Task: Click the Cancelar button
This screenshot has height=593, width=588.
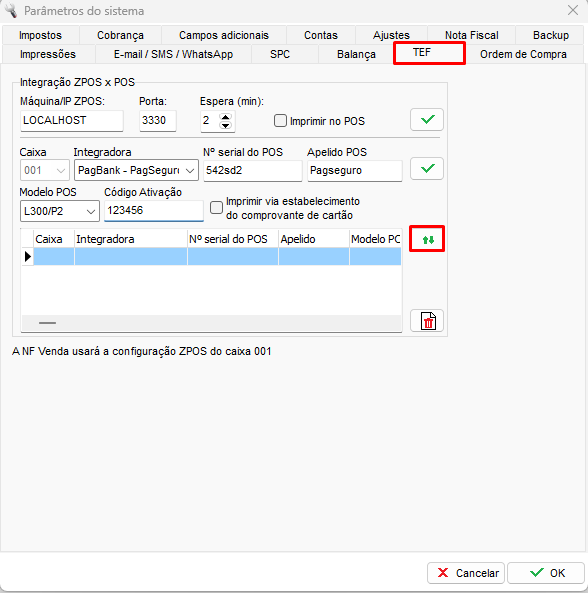Action: pos(466,573)
